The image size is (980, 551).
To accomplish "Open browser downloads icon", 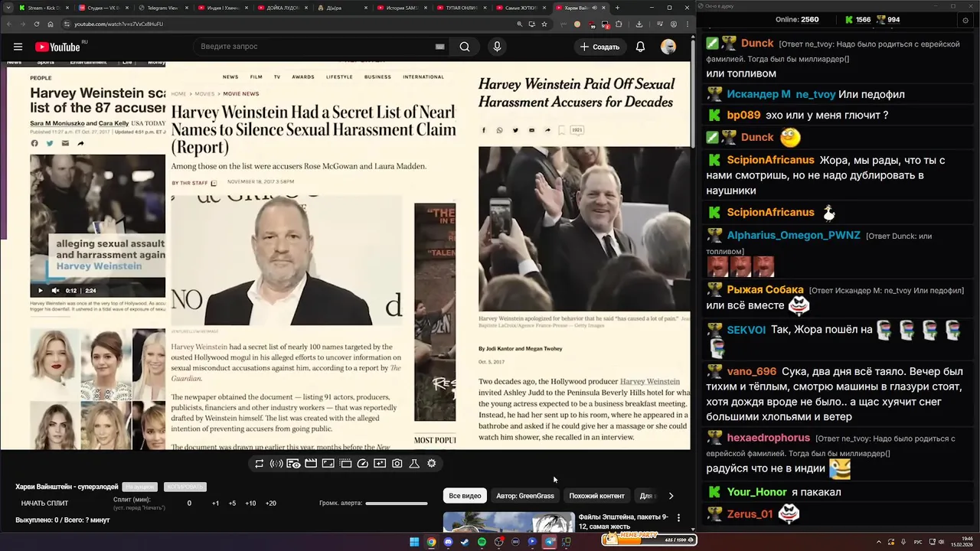I will pos(639,24).
